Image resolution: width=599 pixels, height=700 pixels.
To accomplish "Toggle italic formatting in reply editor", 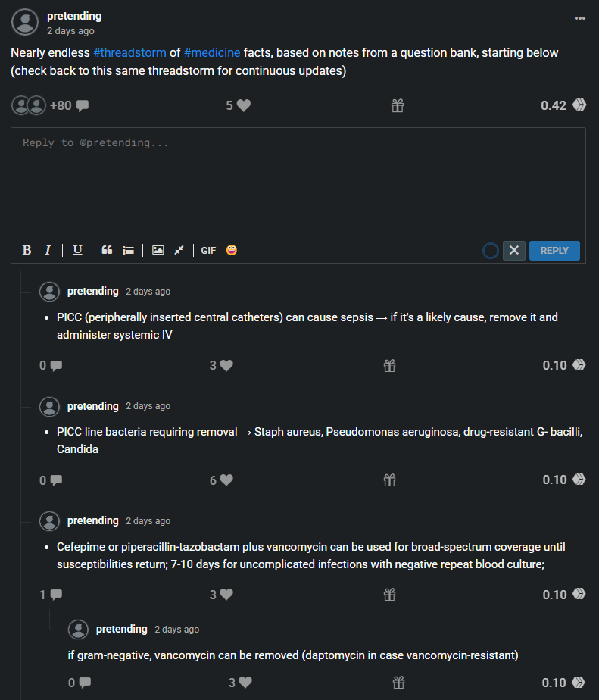I will coord(48,250).
